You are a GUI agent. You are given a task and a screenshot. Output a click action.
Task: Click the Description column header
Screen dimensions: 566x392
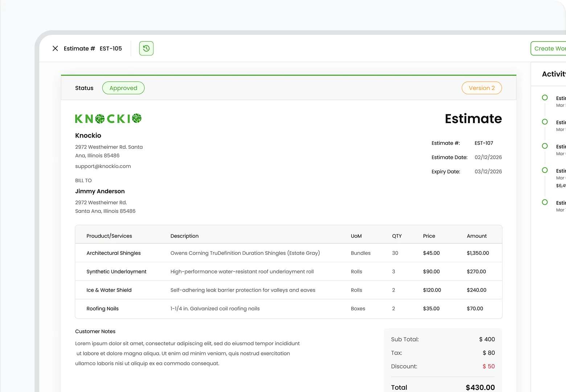pos(184,236)
